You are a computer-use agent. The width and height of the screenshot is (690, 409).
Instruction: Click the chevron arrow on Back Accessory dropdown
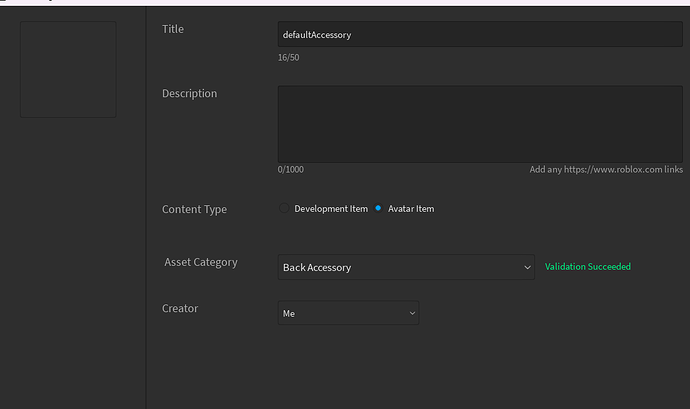pyautogui.click(x=527, y=267)
